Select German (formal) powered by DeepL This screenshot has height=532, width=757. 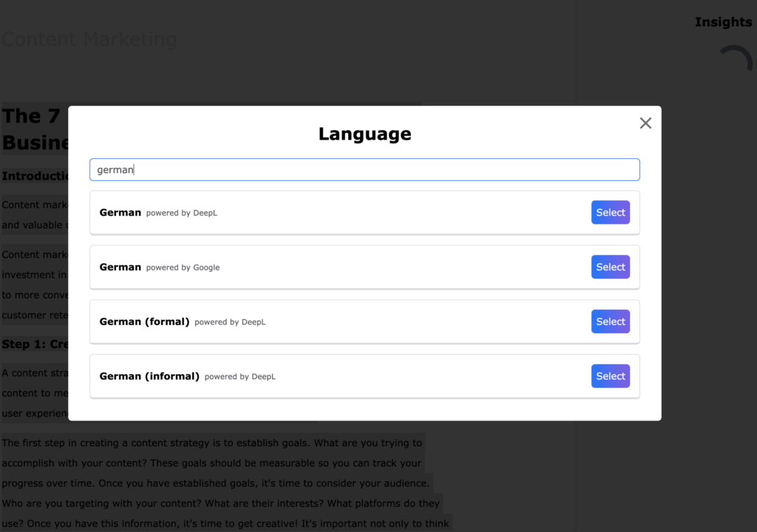[610, 321]
